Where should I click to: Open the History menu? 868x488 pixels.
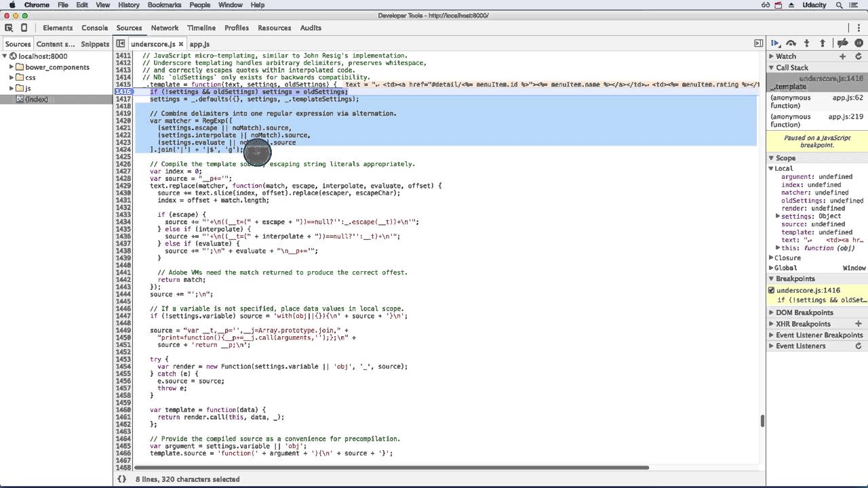(129, 5)
